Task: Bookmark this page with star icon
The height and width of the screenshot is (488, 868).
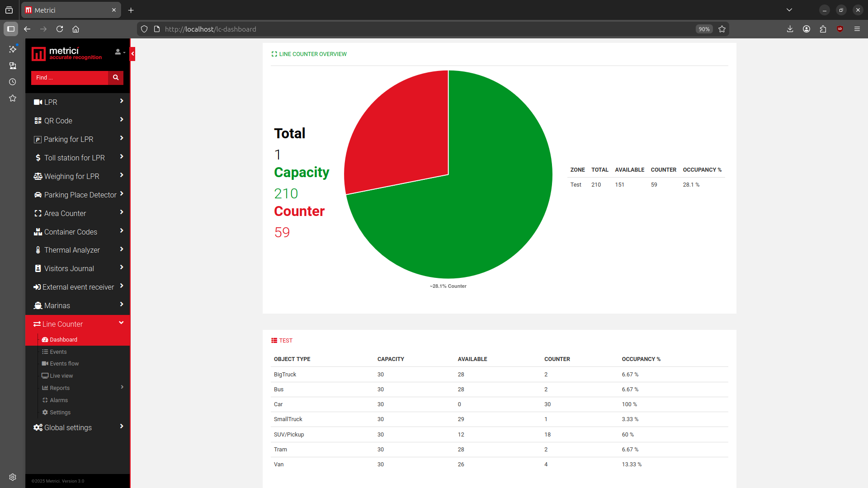Action: (x=722, y=29)
